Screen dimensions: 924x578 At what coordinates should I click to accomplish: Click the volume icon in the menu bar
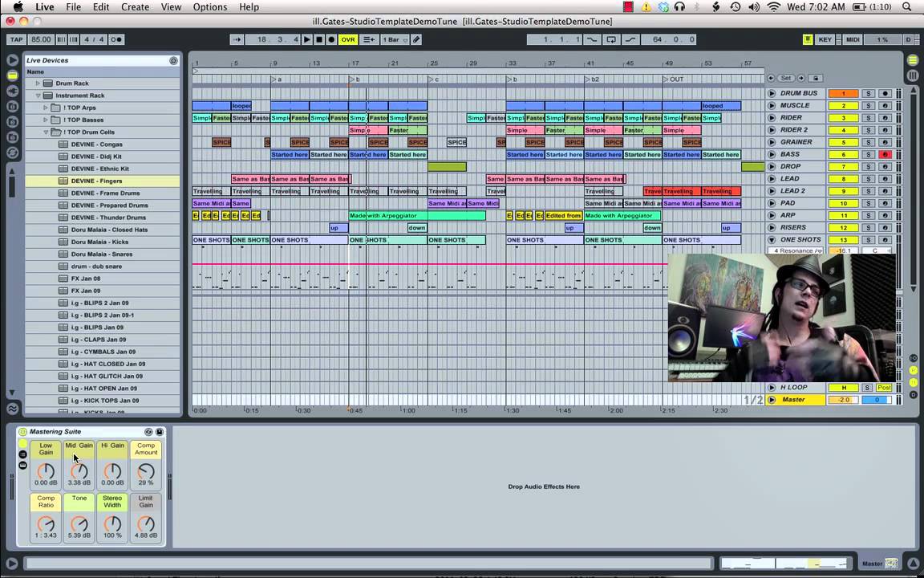(754, 7)
